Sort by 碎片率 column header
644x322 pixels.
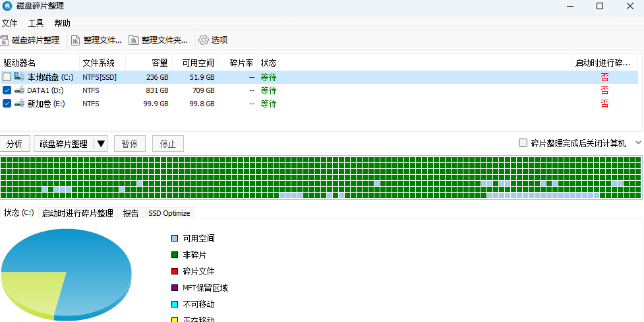[x=237, y=63]
